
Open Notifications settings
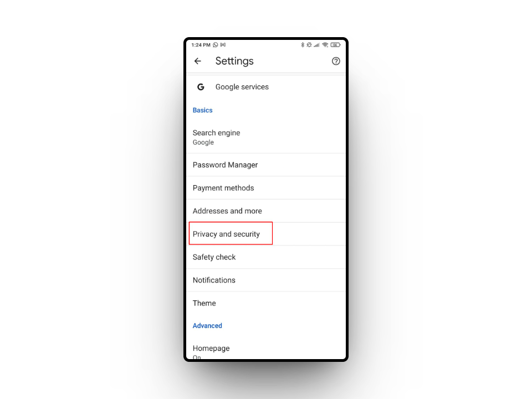266,280
